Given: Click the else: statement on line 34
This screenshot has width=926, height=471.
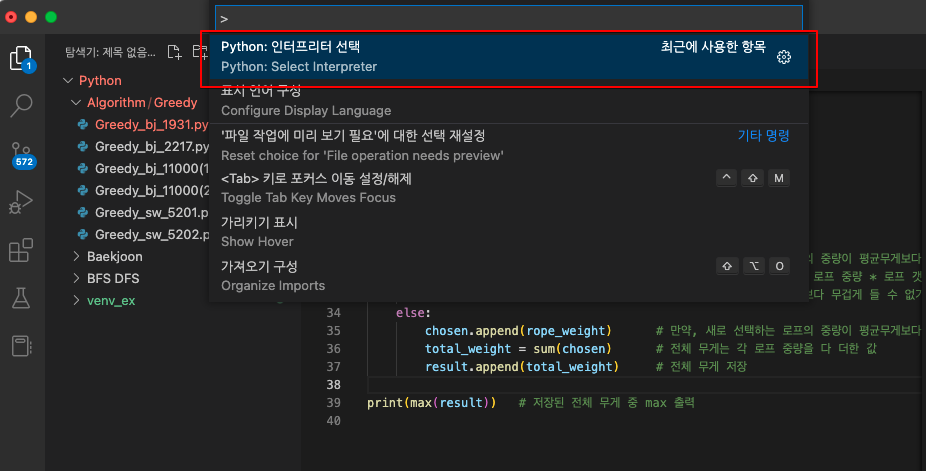Looking at the screenshot, I should 413,313.
